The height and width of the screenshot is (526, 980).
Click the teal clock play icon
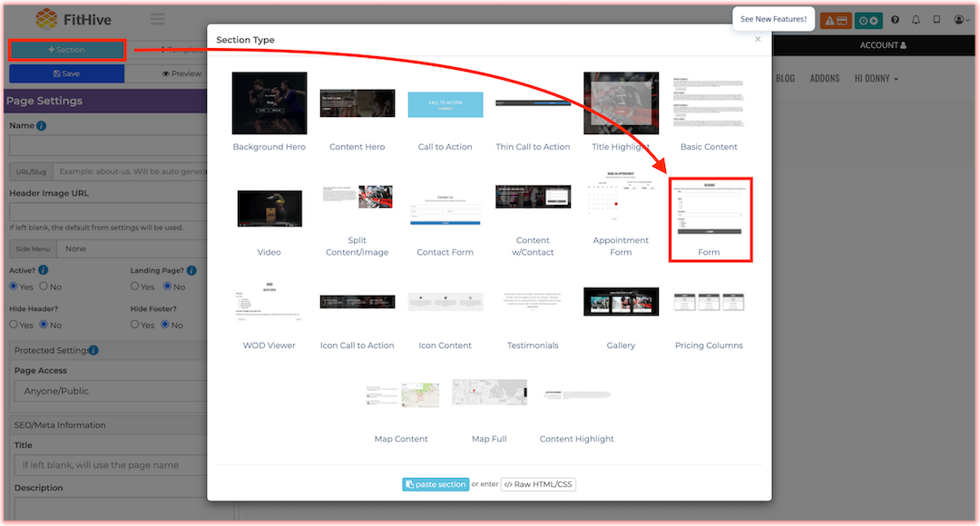[868, 21]
